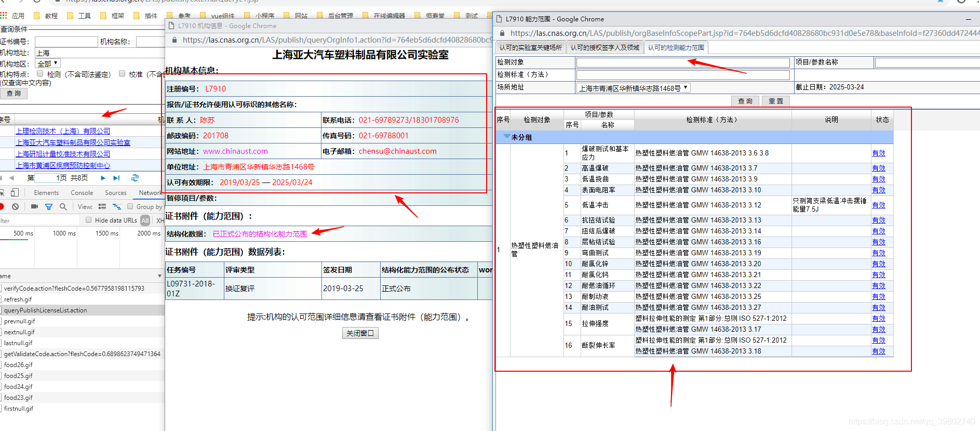Switch to the Network tab in DevTools
Screen dimensions: 980x431
pyautogui.click(x=150, y=193)
